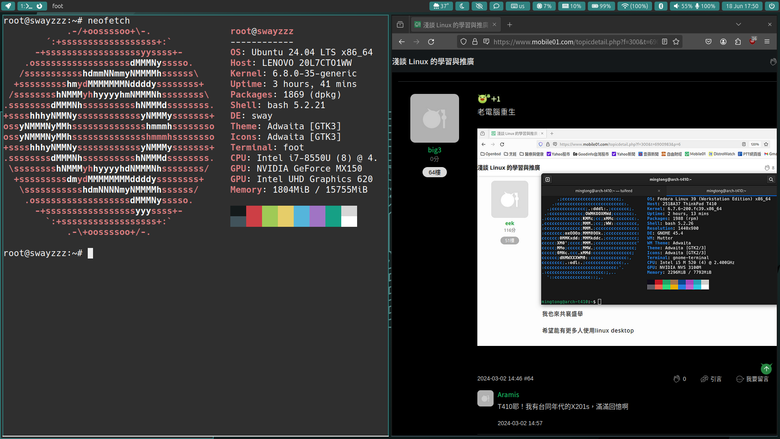The image size is (780, 439).
Task: Click the 'Memory: 1804MiB / 15755MiB' line
Action: pos(298,189)
